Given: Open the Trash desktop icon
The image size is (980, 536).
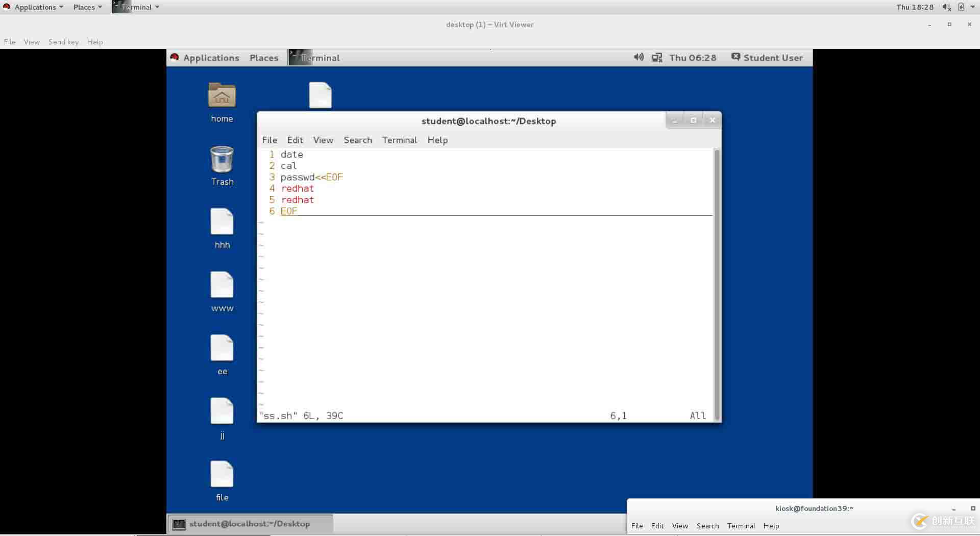Looking at the screenshot, I should point(222,160).
